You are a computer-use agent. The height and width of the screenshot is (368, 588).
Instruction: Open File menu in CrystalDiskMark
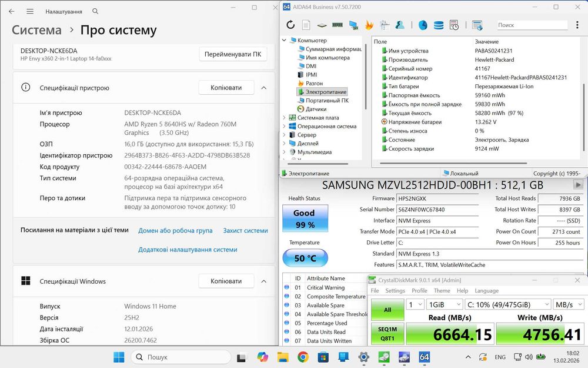coord(375,291)
